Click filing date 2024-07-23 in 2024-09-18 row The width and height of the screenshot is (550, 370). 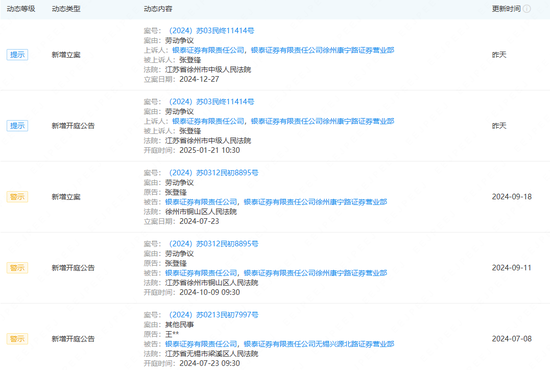coord(199,222)
